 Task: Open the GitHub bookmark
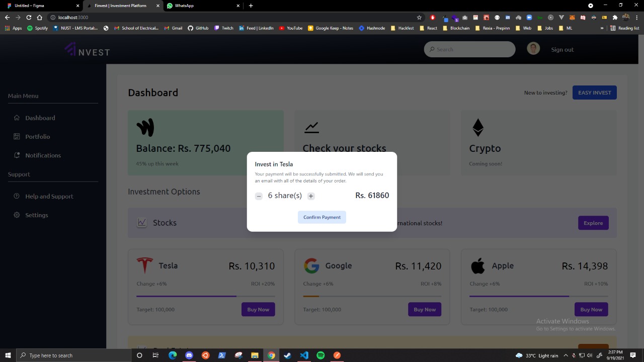pyautogui.click(x=198, y=28)
